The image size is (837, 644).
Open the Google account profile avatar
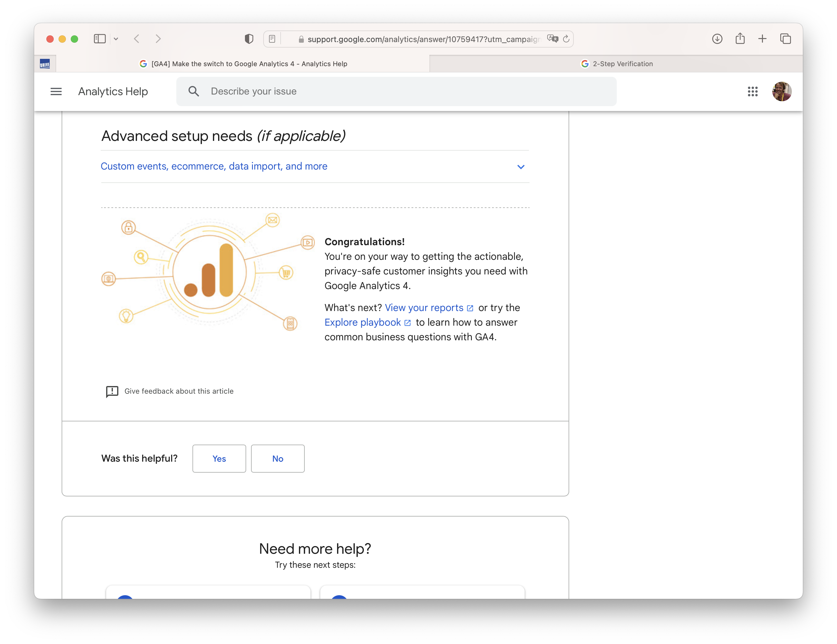pyautogui.click(x=781, y=91)
